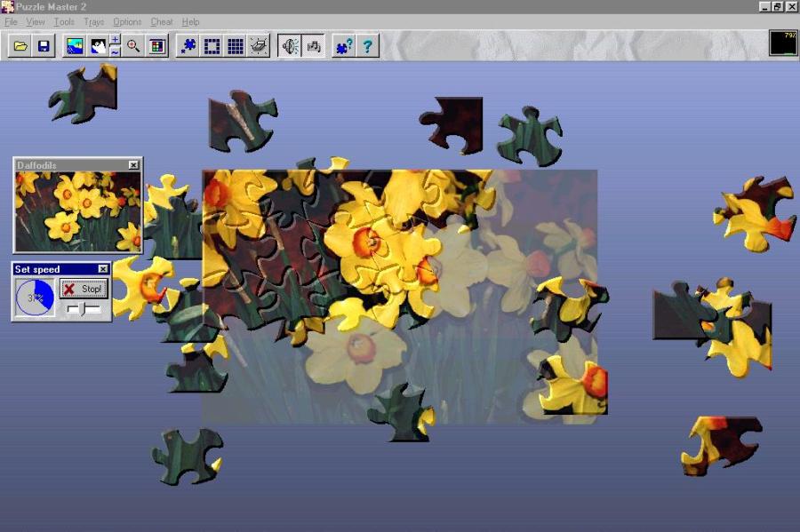Image resolution: width=800 pixels, height=532 pixels.
Task: Click the floppy disk save icon
Action: [43, 46]
